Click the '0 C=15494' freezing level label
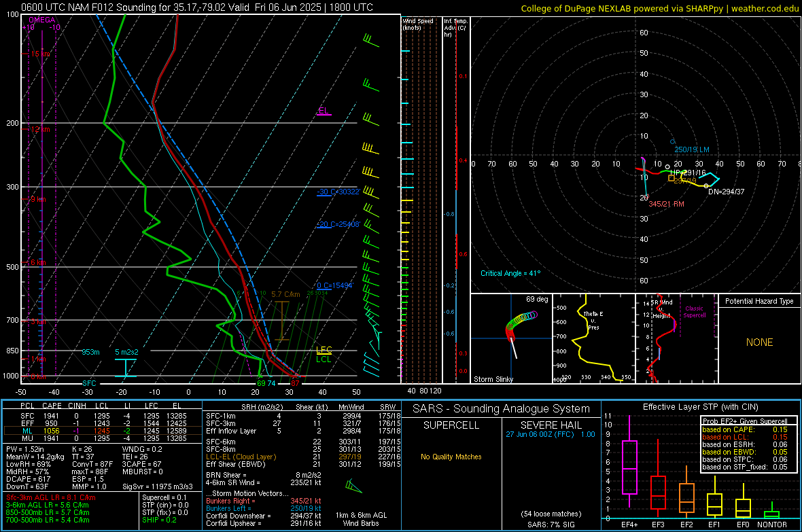Screen dimensions: 802x532 [x=334, y=286]
